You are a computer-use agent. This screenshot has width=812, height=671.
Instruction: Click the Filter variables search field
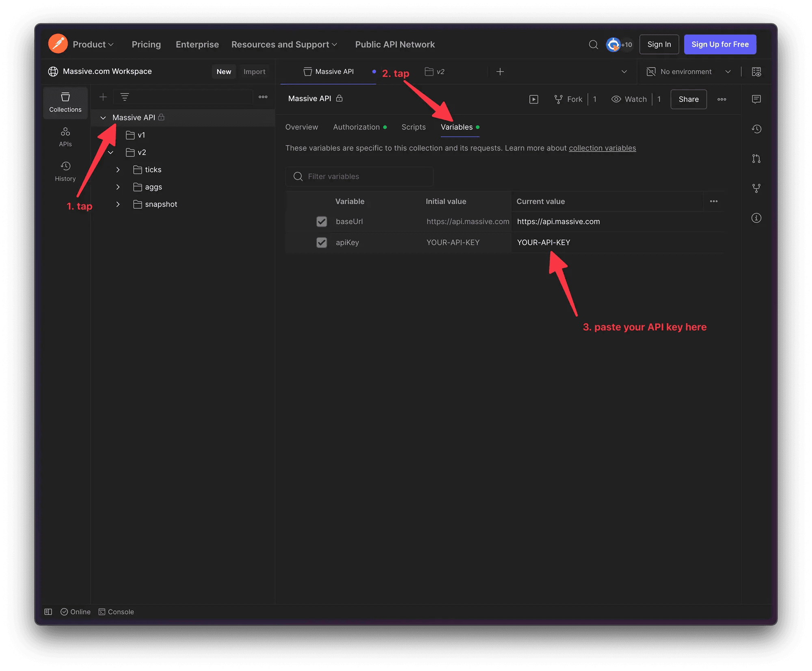click(x=359, y=177)
